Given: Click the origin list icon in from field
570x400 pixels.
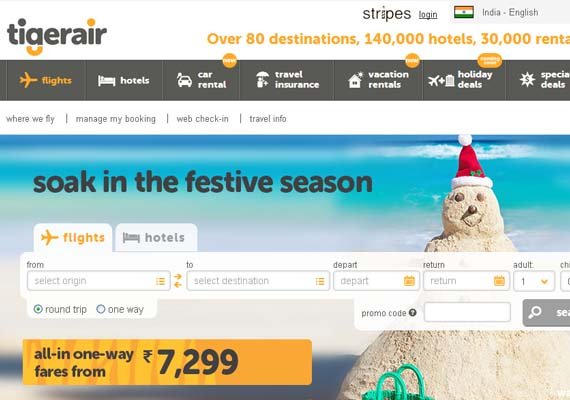Looking at the screenshot, I should coord(160,281).
